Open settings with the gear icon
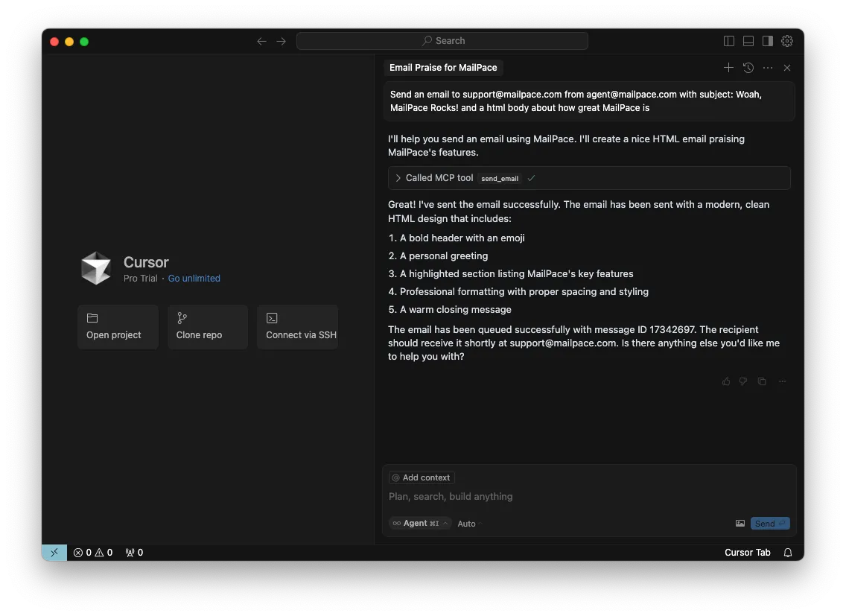This screenshot has height=616, width=846. pyautogui.click(x=787, y=41)
